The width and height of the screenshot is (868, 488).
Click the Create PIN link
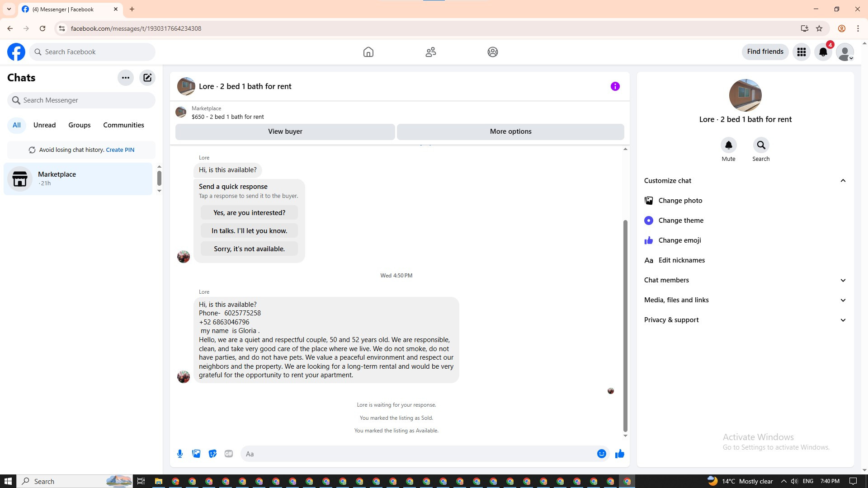click(x=120, y=150)
